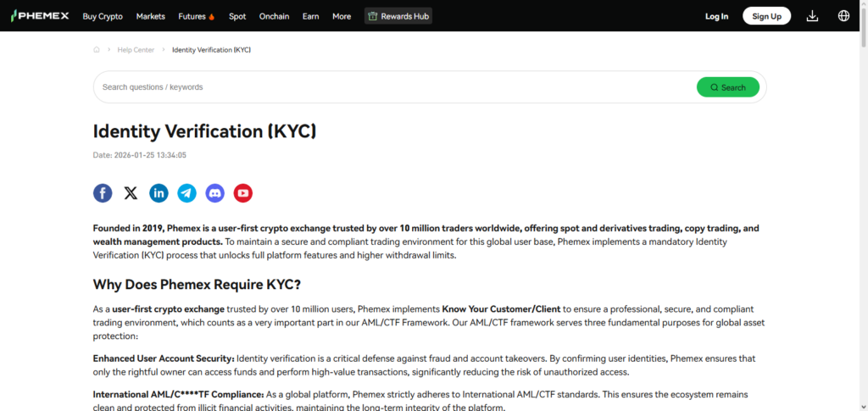Screen dimensions: 868x411
Task: Click the Enhanced User Account Security: text
Action: [x=164, y=358]
